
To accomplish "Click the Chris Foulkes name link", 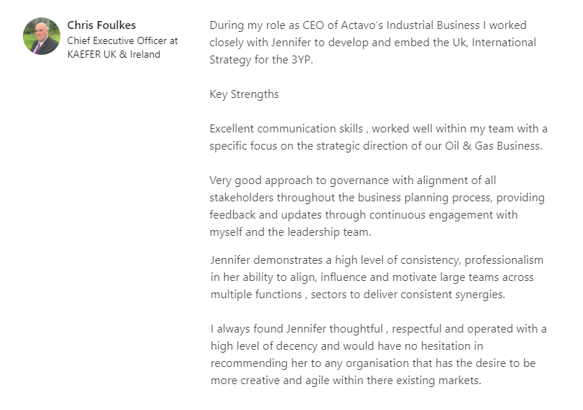I will [102, 25].
